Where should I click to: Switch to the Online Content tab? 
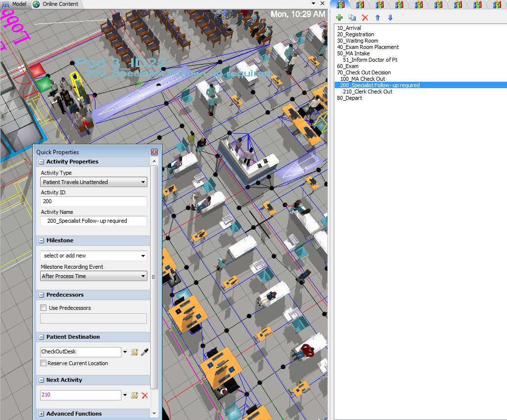point(56,4)
